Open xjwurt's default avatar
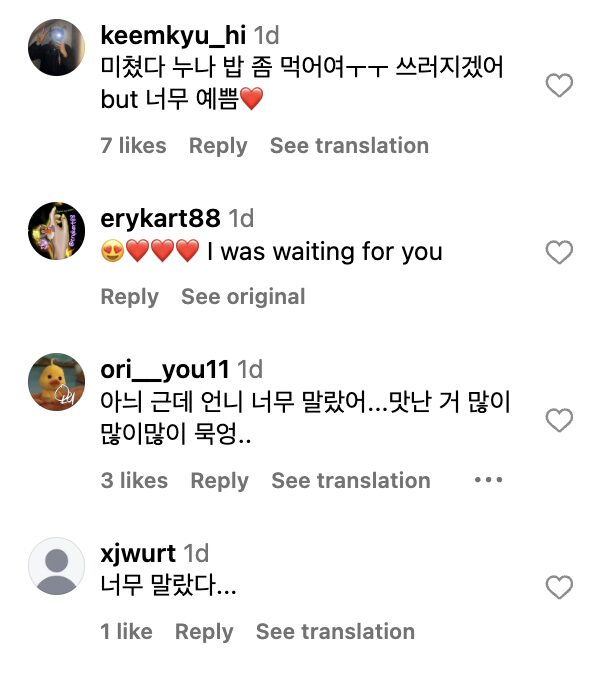This screenshot has height=676, width=600. [x=56, y=568]
